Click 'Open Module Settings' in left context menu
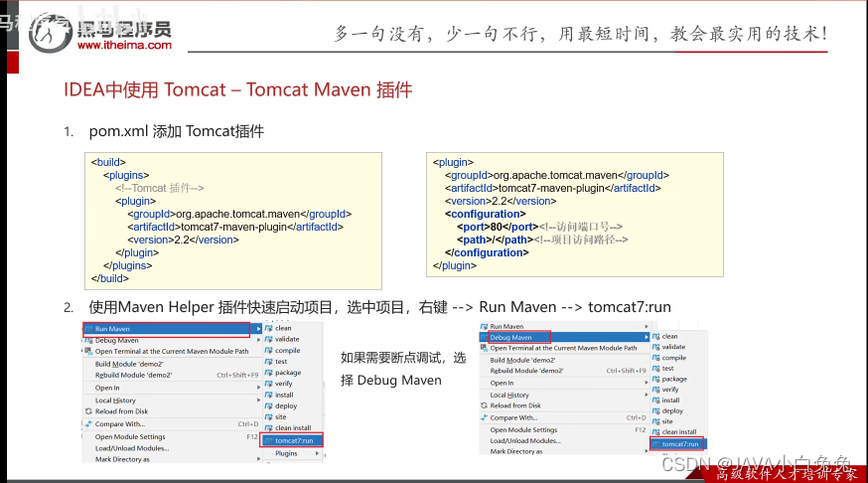Screen dimensions: 868x483 tap(130, 436)
